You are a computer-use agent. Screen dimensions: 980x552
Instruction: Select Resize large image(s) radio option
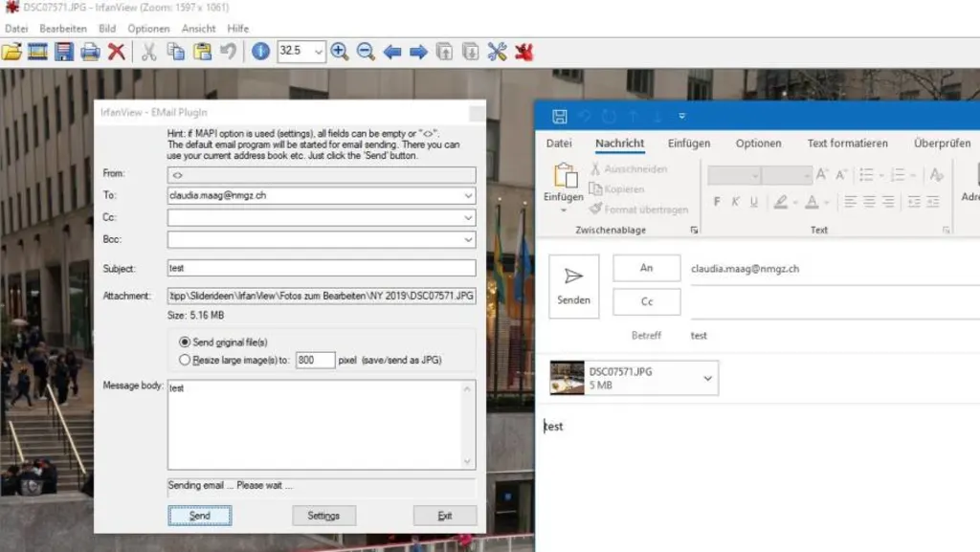185,360
